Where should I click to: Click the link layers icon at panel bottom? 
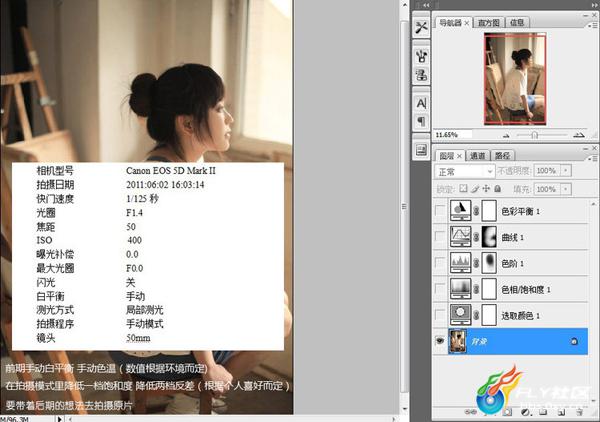pyautogui.click(x=470, y=412)
